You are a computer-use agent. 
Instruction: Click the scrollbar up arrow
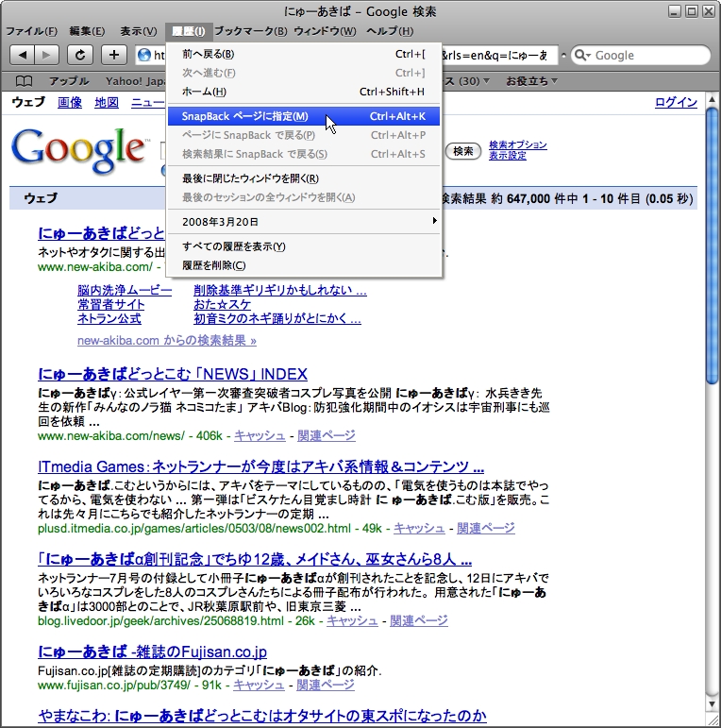point(713,99)
